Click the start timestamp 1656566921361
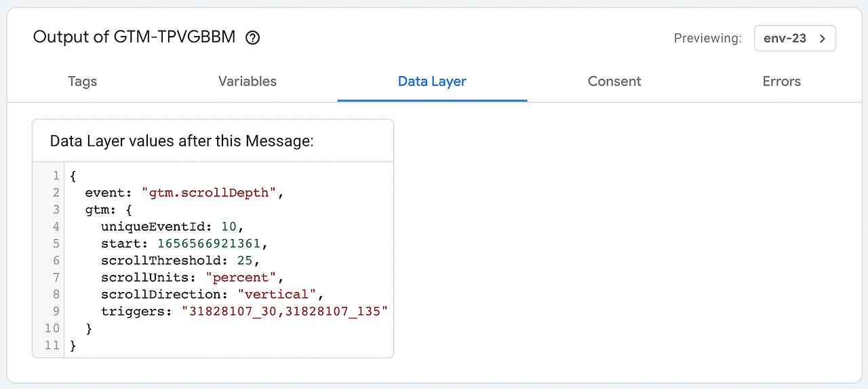868x389 pixels. click(x=212, y=244)
